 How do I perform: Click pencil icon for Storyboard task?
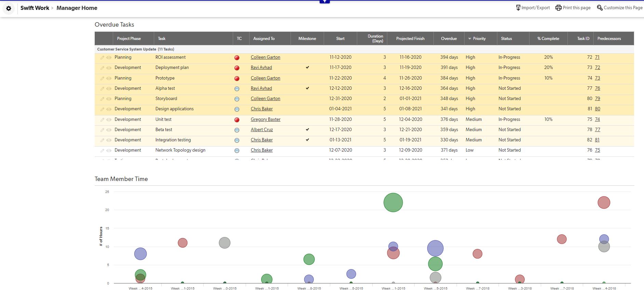(102, 99)
